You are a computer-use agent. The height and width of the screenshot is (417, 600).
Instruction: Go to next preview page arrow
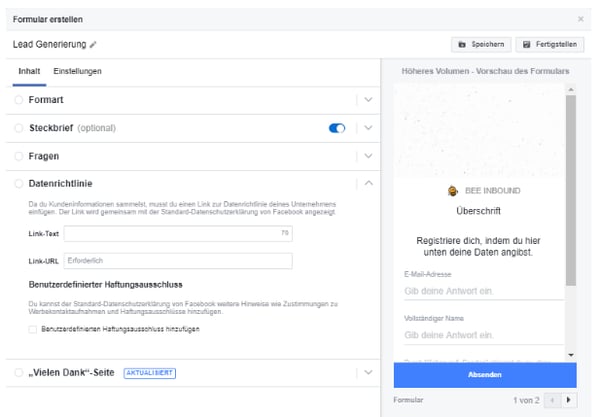click(569, 400)
